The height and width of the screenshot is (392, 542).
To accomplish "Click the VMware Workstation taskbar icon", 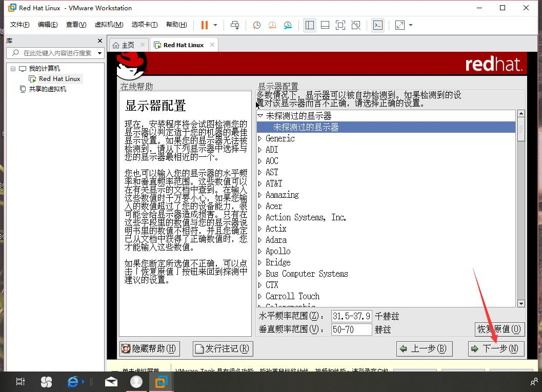I will click(x=162, y=382).
